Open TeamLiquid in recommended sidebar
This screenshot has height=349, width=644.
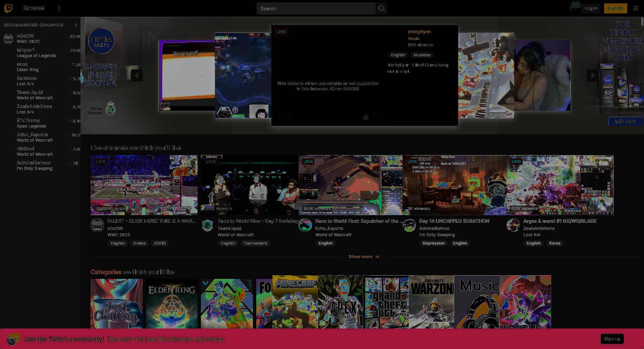40,95
